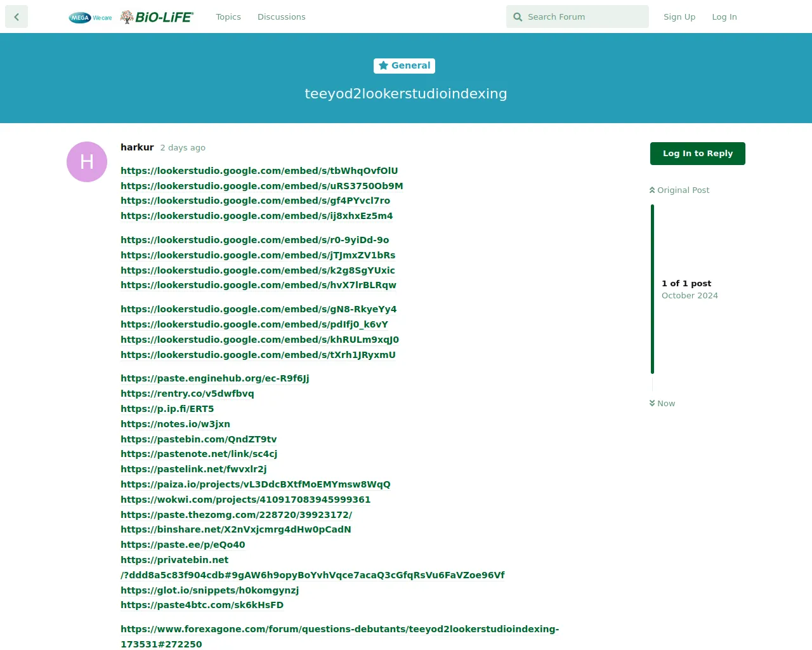
Task: Open the paste4btc.com/sk6kHsFD link
Action: tap(202, 605)
